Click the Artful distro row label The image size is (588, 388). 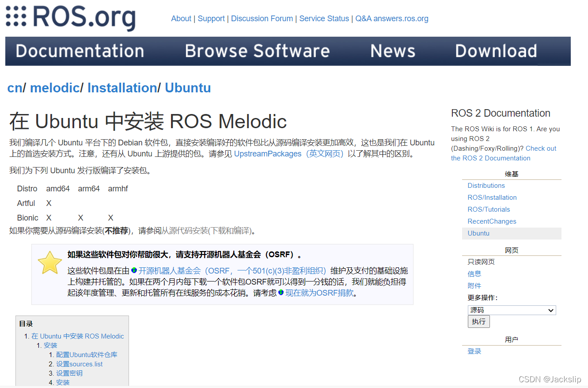click(26, 203)
